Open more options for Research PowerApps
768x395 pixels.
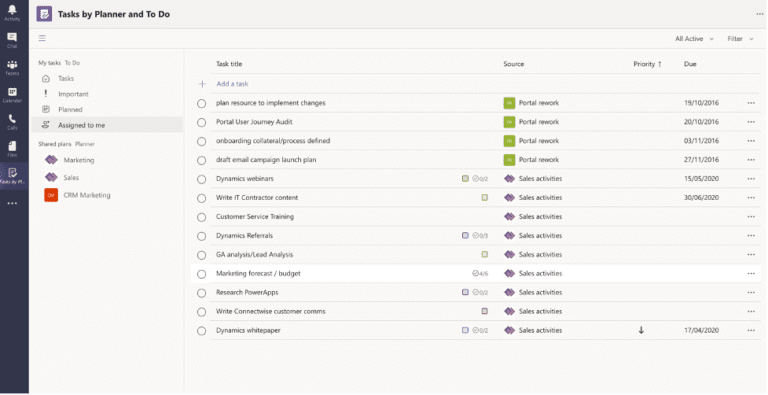click(751, 293)
